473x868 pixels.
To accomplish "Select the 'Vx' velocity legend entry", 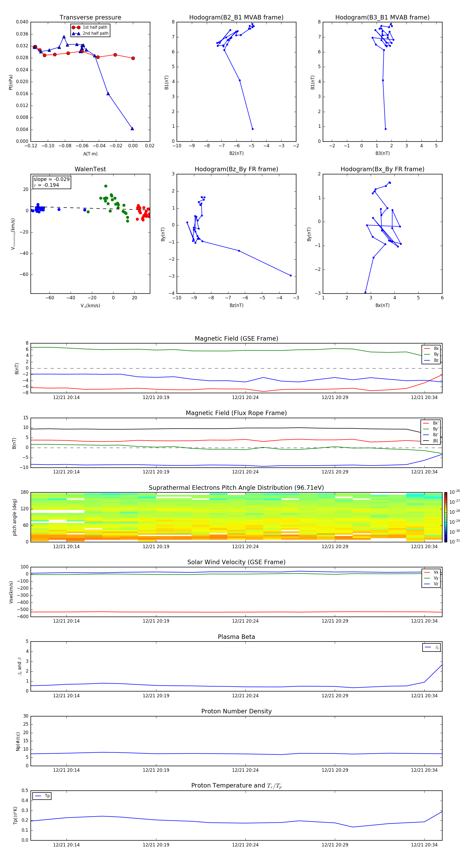I will (431, 572).
